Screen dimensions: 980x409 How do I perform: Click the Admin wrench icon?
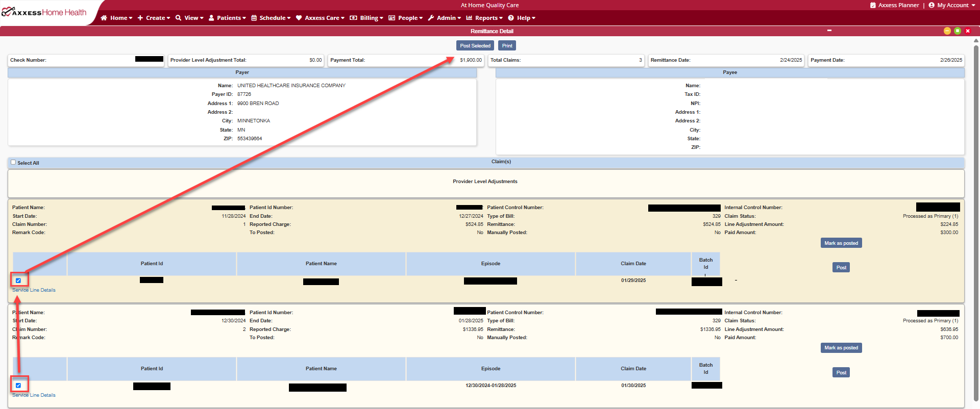[431, 18]
